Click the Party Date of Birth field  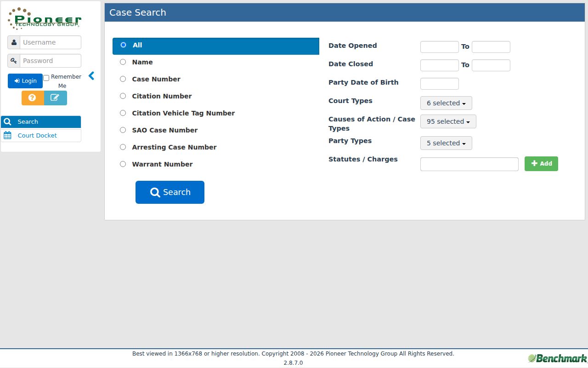[x=440, y=84]
